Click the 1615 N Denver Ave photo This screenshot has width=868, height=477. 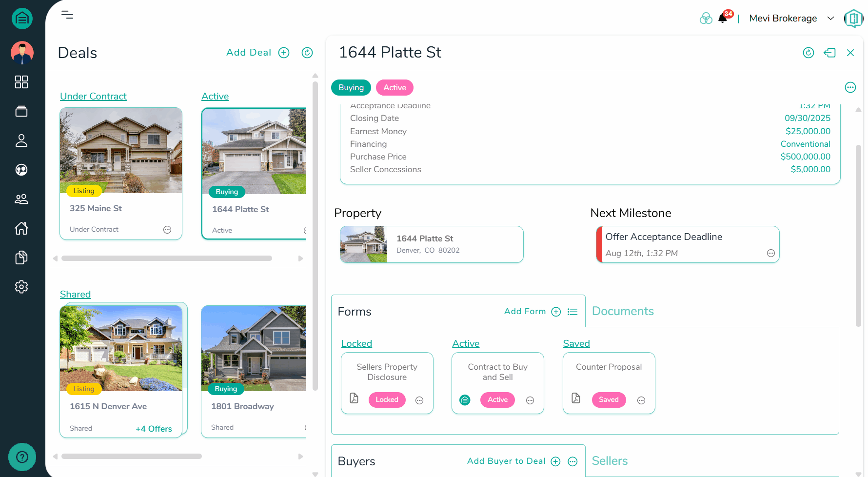pos(121,348)
